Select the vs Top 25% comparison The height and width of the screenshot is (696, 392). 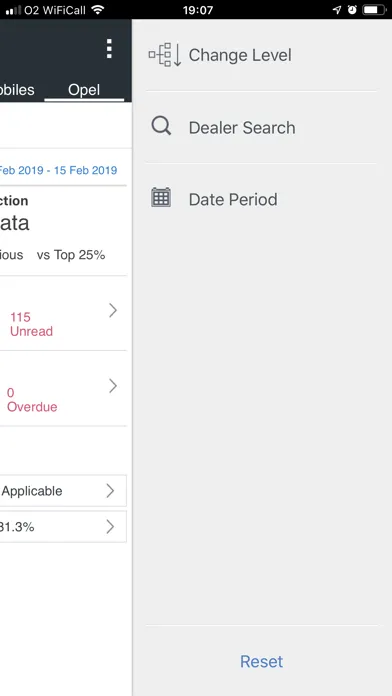(x=71, y=255)
